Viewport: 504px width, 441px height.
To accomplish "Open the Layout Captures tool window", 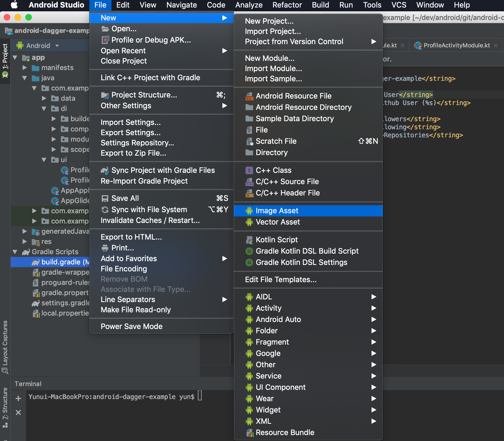I will pyautogui.click(x=5, y=347).
